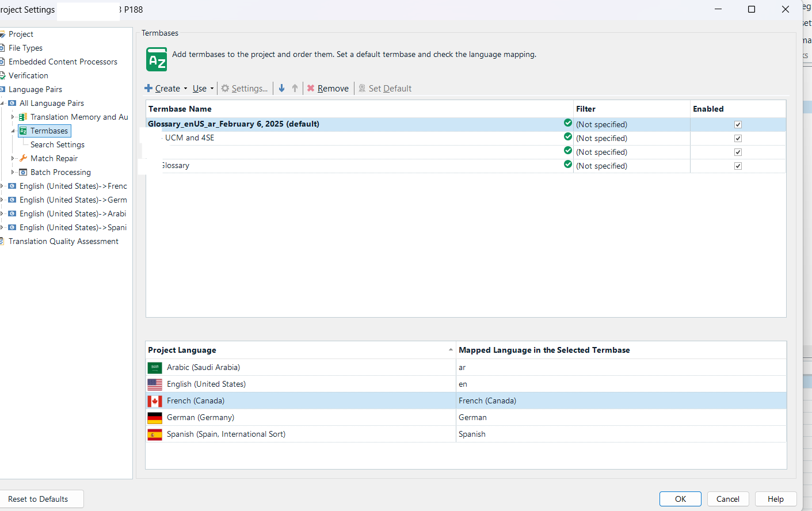
Task: Sort by Project Language column header
Action: coord(300,350)
